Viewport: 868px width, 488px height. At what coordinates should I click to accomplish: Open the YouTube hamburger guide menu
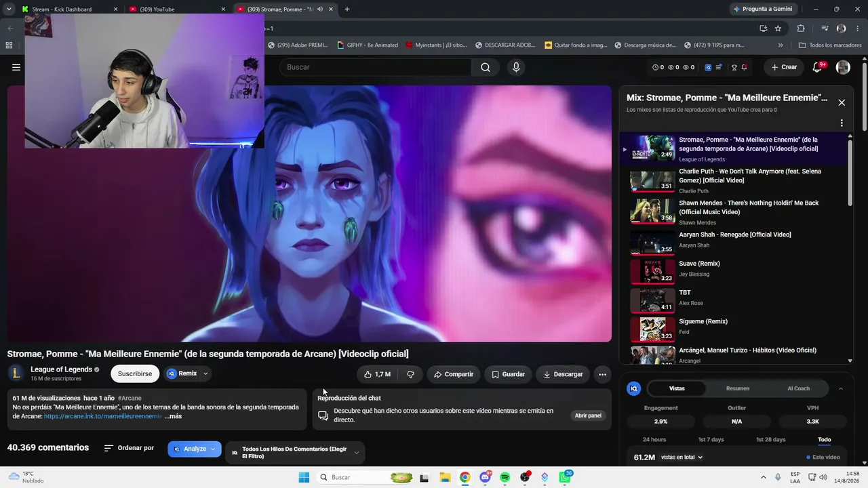coord(16,67)
